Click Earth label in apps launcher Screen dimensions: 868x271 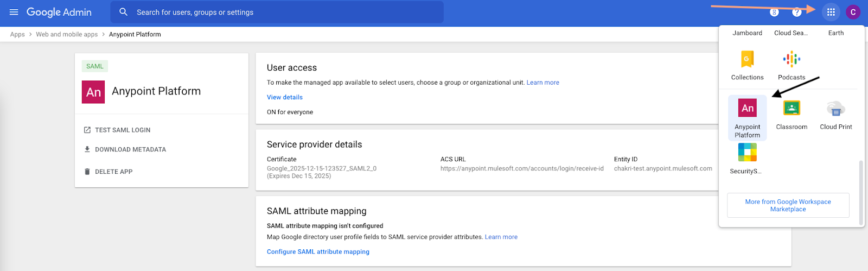click(836, 33)
